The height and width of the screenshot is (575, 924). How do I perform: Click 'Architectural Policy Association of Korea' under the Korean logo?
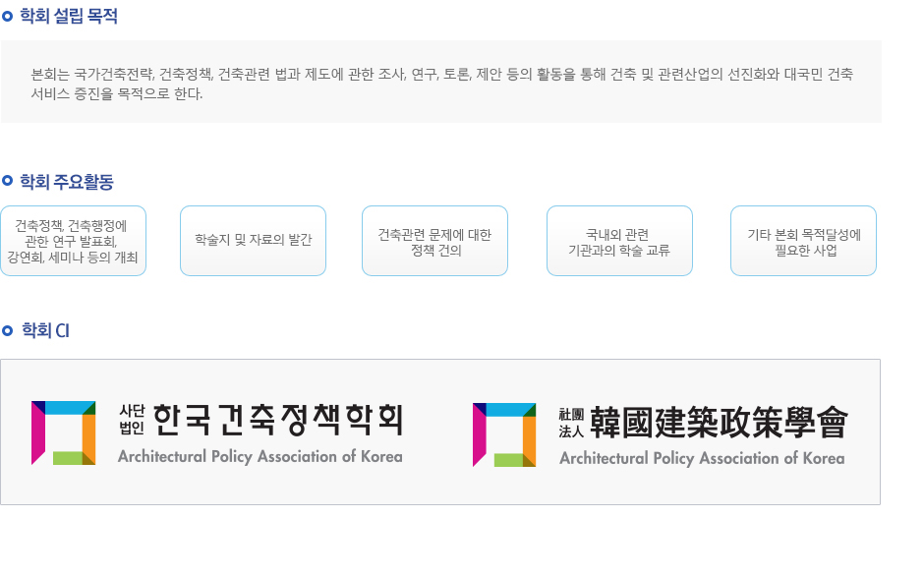click(x=260, y=457)
